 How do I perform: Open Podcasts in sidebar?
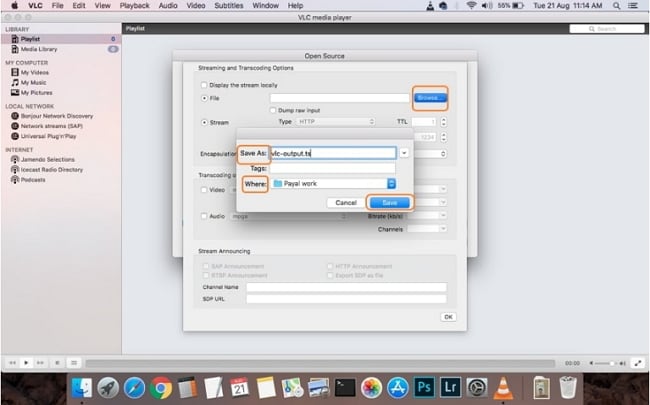tap(33, 180)
